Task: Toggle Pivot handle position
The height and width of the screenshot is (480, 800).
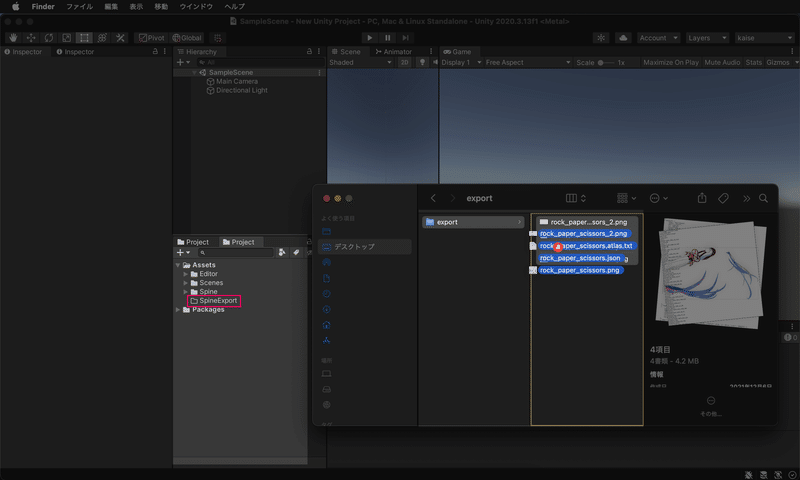Action: coord(152,38)
